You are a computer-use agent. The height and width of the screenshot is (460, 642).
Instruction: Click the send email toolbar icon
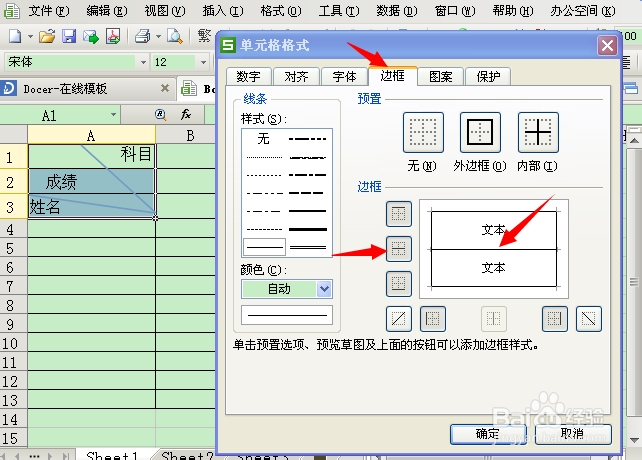click(91, 37)
